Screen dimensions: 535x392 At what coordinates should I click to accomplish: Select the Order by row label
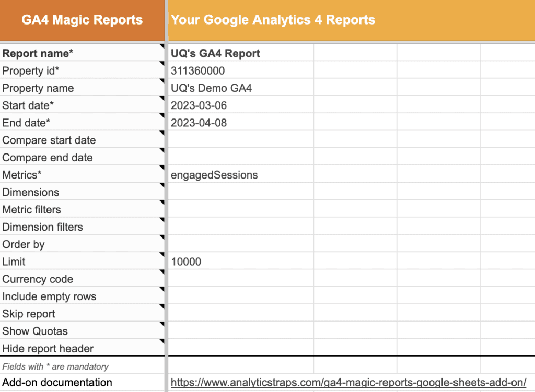(24, 244)
